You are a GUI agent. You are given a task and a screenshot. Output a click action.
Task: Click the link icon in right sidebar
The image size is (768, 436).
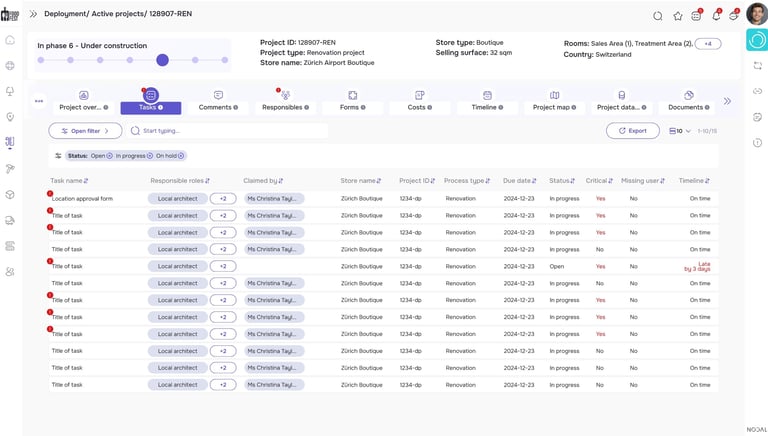758,91
